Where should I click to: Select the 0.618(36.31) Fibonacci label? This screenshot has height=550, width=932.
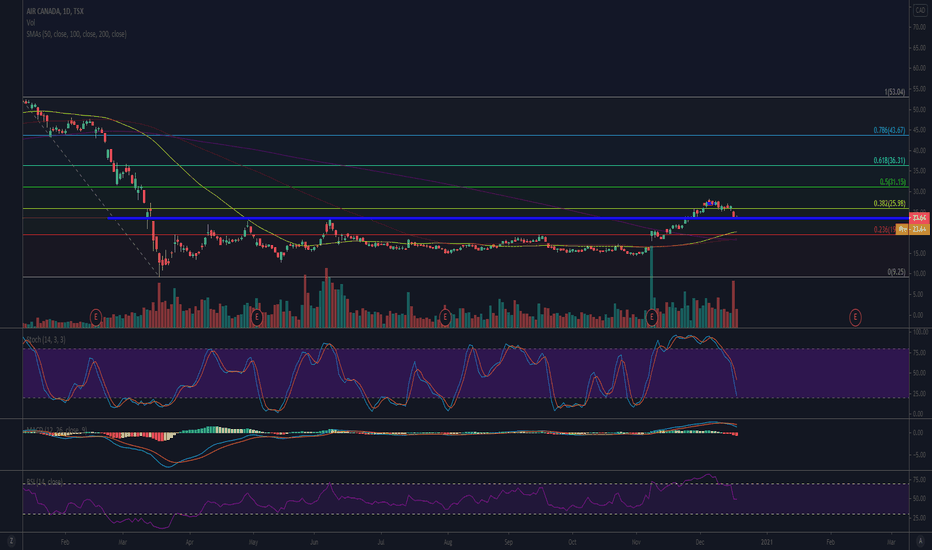click(889, 161)
